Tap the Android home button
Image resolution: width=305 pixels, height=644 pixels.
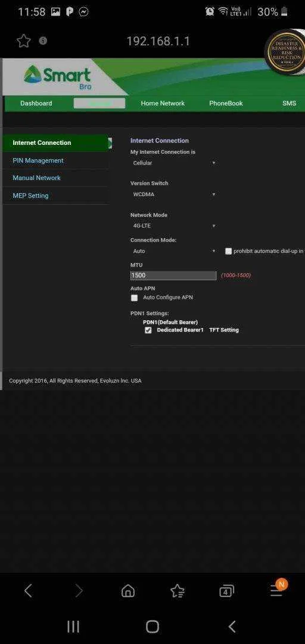coord(152,627)
